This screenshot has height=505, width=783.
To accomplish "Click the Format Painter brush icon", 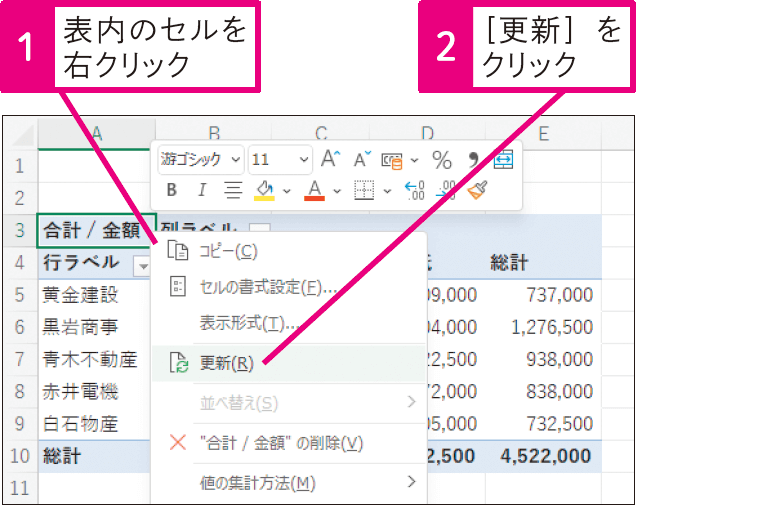I will 477,190.
